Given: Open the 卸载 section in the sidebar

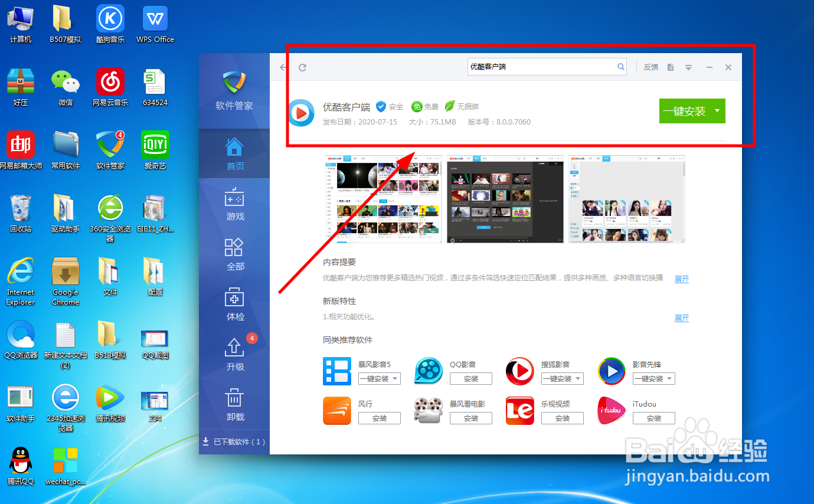Looking at the screenshot, I should click(x=234, y=404).
